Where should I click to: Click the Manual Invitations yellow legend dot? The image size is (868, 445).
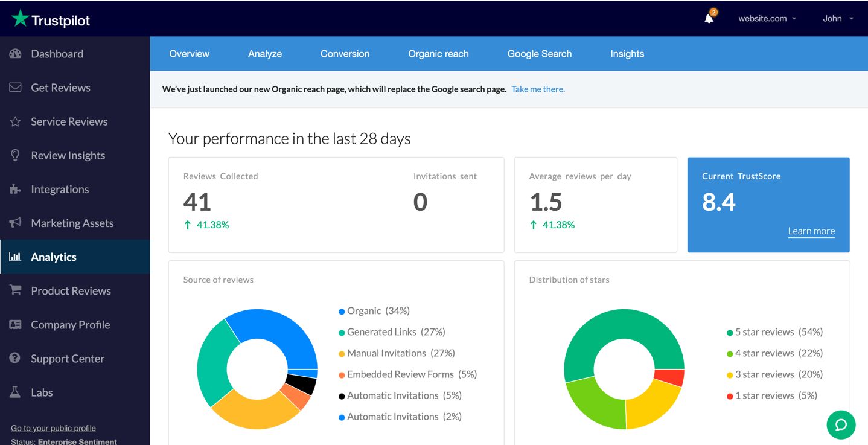[342, 354]
